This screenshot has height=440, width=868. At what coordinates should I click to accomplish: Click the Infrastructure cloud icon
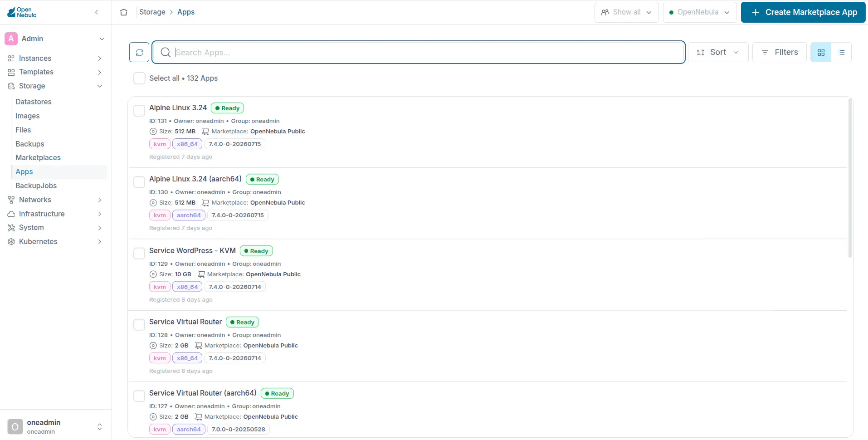coord(11,214)
